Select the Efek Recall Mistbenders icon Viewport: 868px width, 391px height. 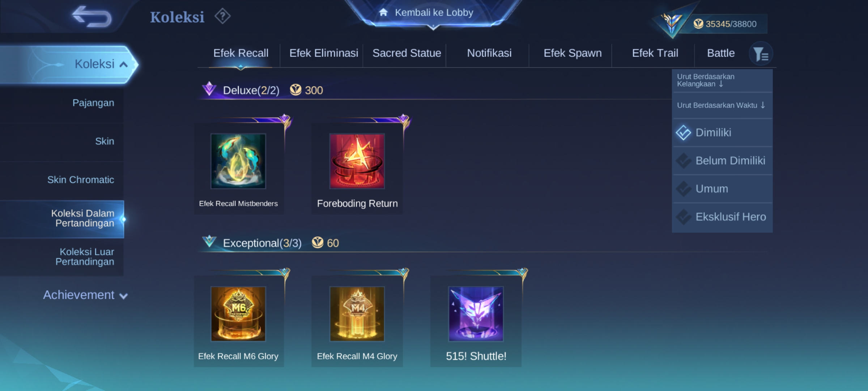coord(238,161)
